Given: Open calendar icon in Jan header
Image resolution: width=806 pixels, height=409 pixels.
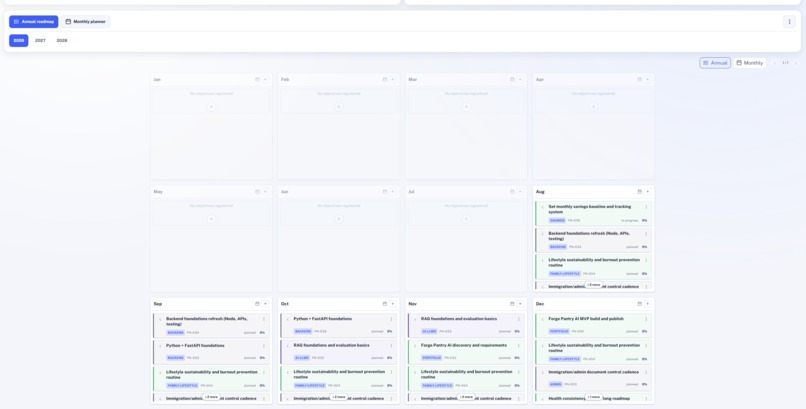Looking at the screenshot, I should coord(257,80).
